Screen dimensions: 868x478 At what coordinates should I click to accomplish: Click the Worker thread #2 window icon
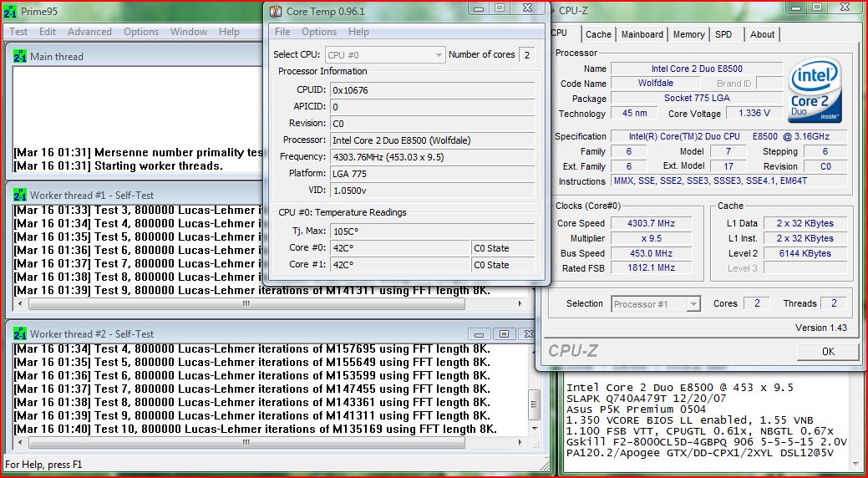point(20,333)
